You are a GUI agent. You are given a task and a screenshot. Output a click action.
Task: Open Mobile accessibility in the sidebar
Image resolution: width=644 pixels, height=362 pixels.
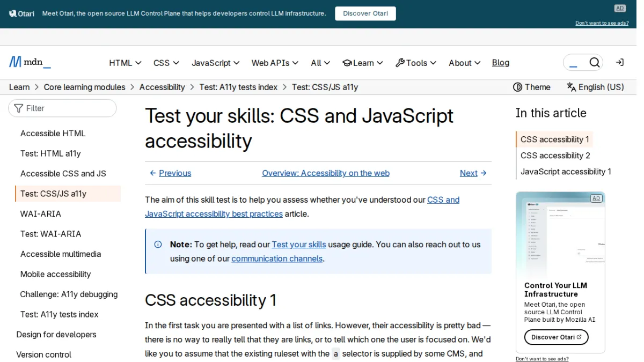click(56, 274)
